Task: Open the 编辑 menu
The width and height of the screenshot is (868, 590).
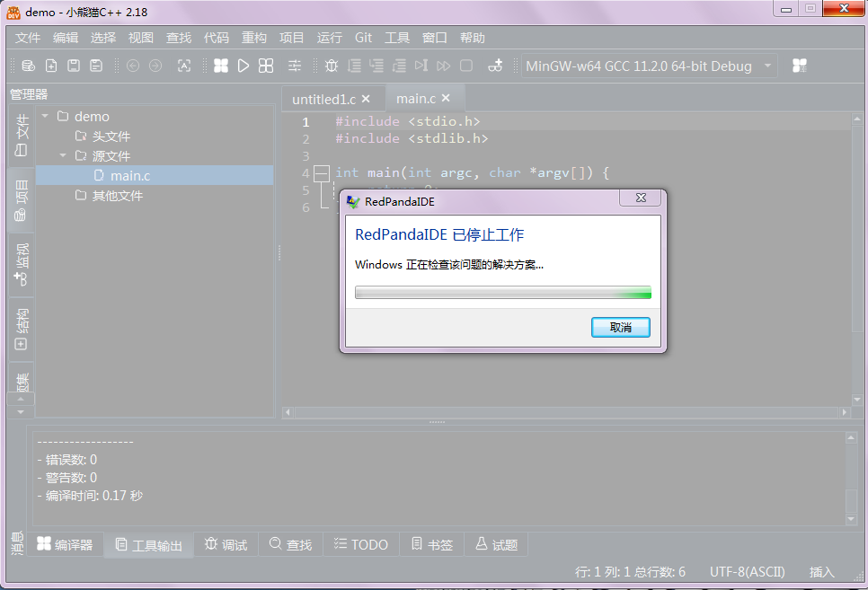Action: (66, 38)
